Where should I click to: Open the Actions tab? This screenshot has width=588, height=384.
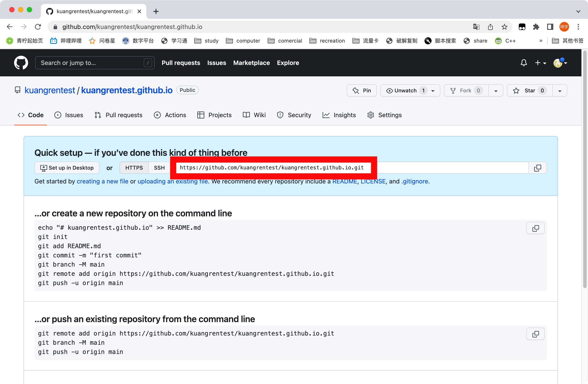[x=170, y=115]
